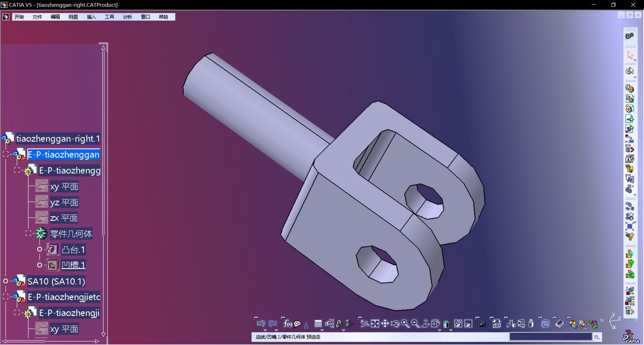Select the zx 平面 tree item
644x345 pixels.
point(64,218)
